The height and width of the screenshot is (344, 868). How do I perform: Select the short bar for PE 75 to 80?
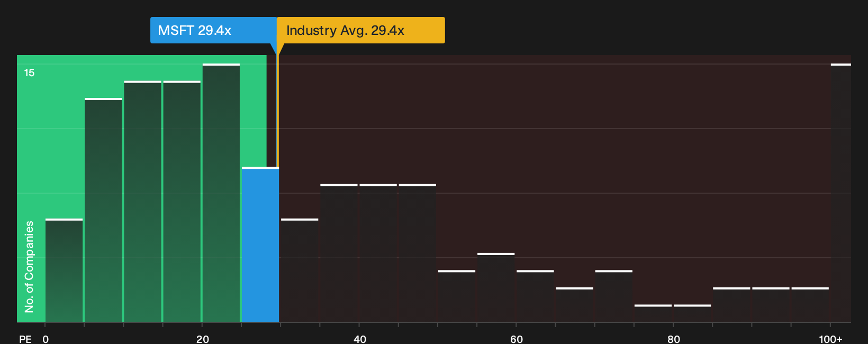pyautogui.click(x=653, y=313)
